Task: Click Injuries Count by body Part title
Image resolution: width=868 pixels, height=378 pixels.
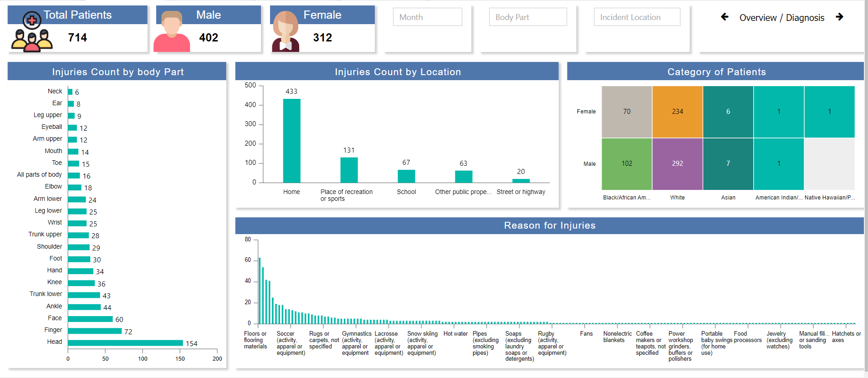Action: tap(117, 72)
